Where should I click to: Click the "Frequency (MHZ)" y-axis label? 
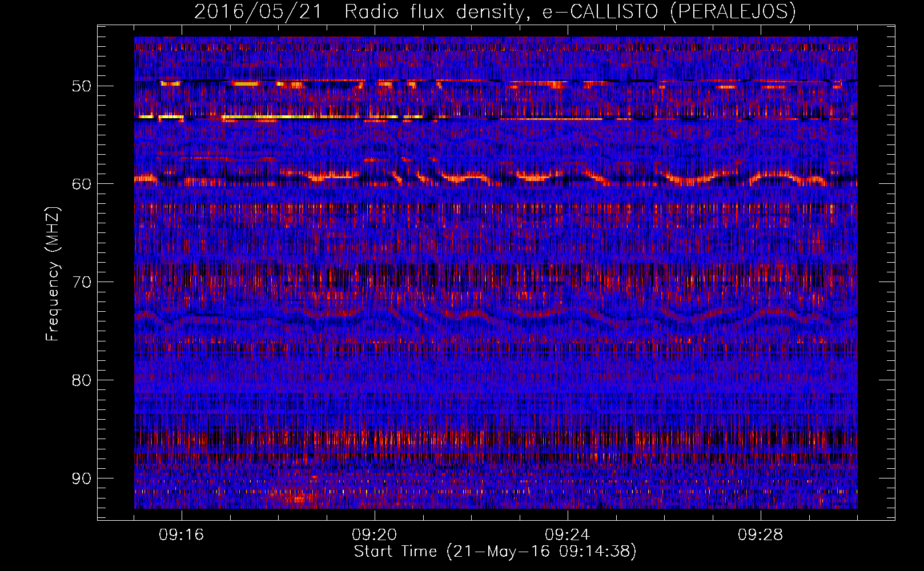53,274
